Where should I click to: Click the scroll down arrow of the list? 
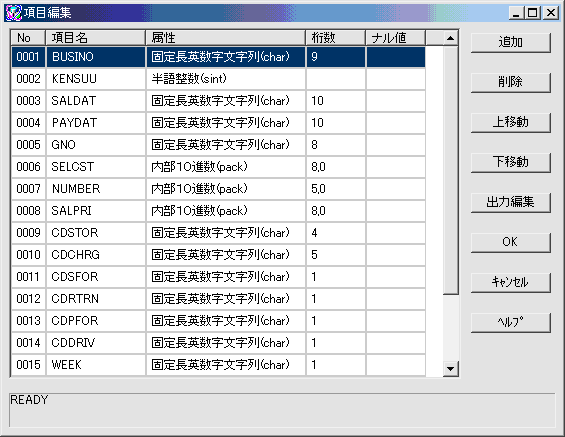pos(450,369)
